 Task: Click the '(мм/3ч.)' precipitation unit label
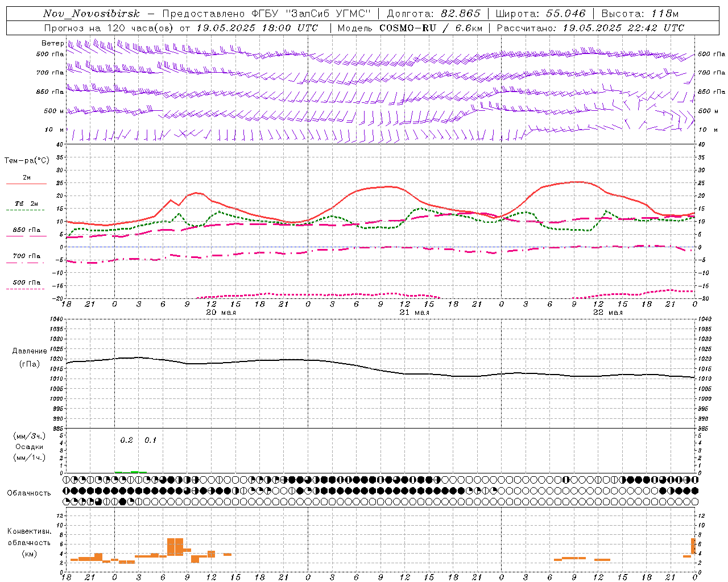point(30,436)
